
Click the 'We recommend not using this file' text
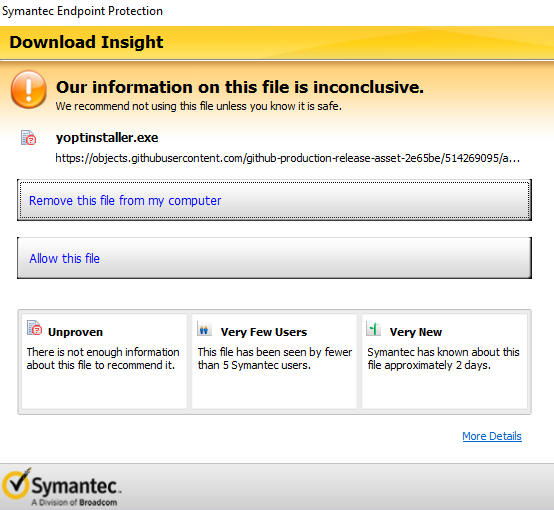point(199,106)
